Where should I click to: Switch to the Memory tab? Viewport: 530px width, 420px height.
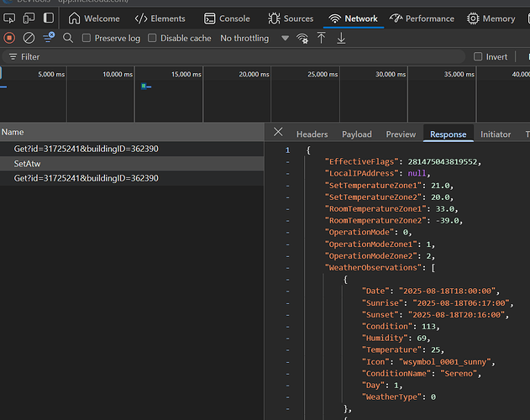click(x=491, y=18)
